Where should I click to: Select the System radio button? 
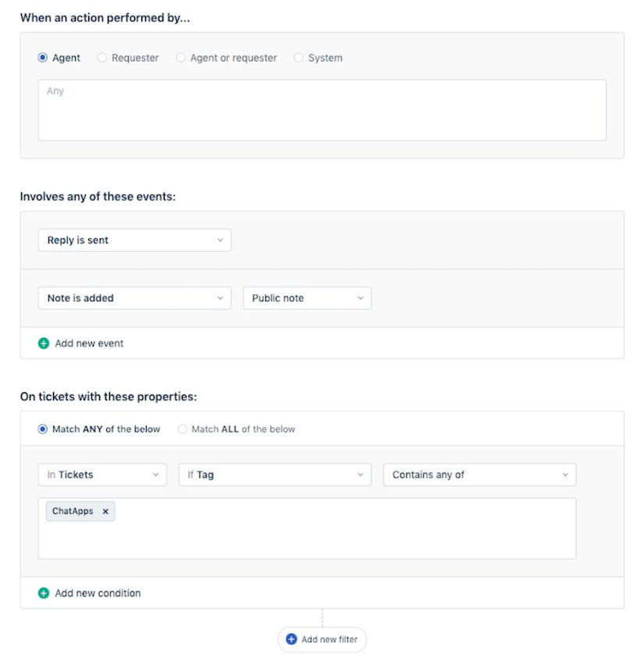pyautogui.click(x=297, y=58)
